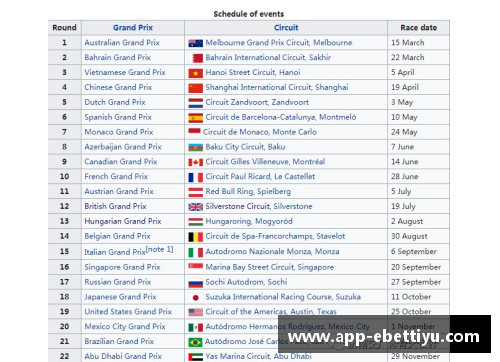
Task: Open Sochi Autodrom circuit link
Action: [x=246, y=282]
